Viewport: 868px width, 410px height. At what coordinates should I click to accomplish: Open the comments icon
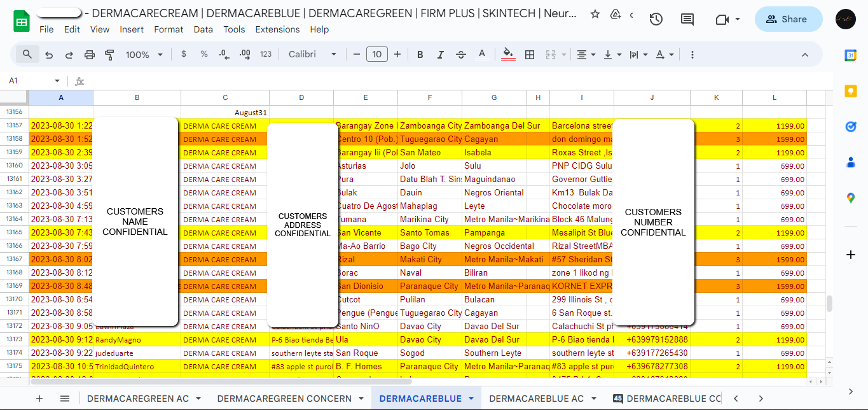tap(687, 19)
